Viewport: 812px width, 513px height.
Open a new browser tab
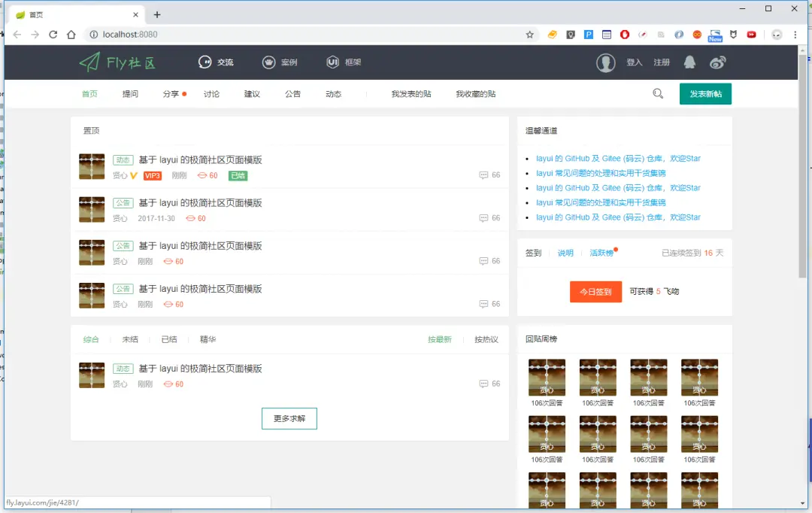[x=157, y=15]
